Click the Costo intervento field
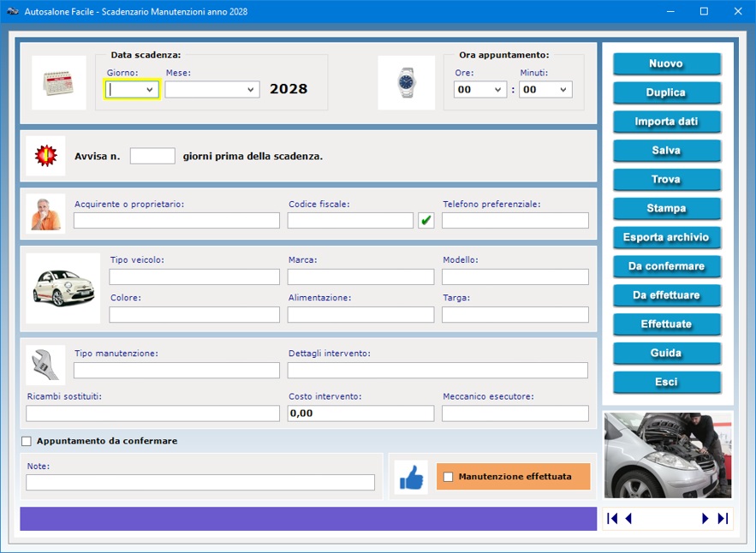This screenshot has width=756, height=553. point(360,413)
